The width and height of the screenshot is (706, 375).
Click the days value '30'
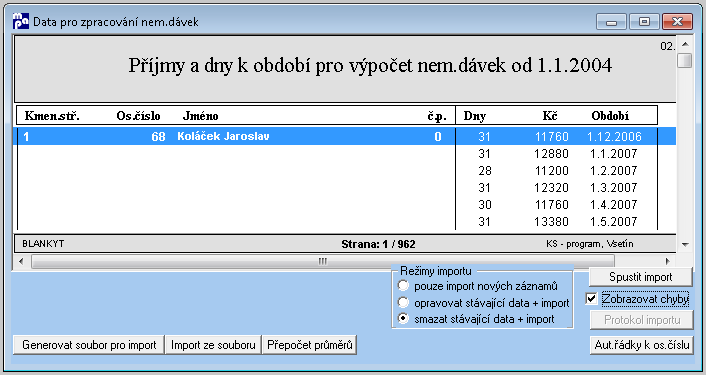484,205
